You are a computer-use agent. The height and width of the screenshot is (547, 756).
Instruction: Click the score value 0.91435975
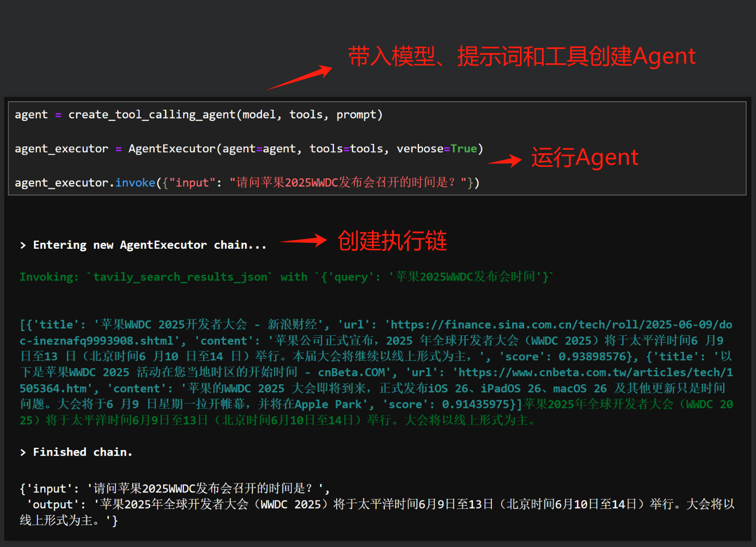click(x=476, y=404)
